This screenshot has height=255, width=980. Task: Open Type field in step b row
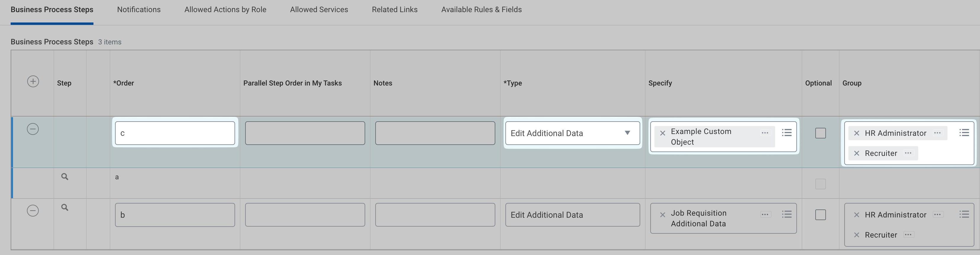pos(572,215)
